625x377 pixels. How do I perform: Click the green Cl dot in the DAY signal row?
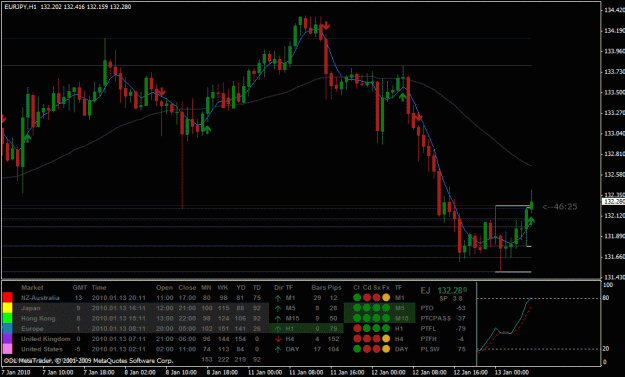point(357,349)
